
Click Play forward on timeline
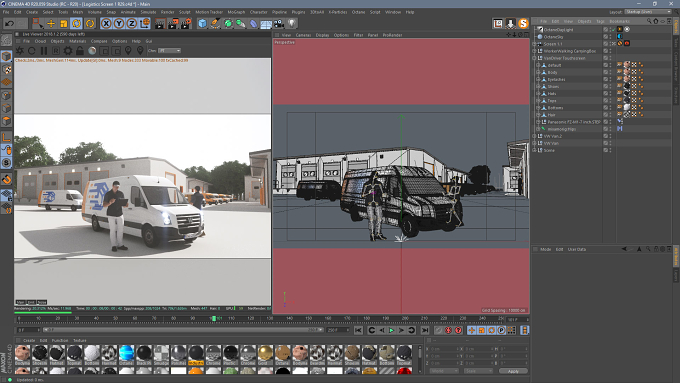(x=392, y=331)
